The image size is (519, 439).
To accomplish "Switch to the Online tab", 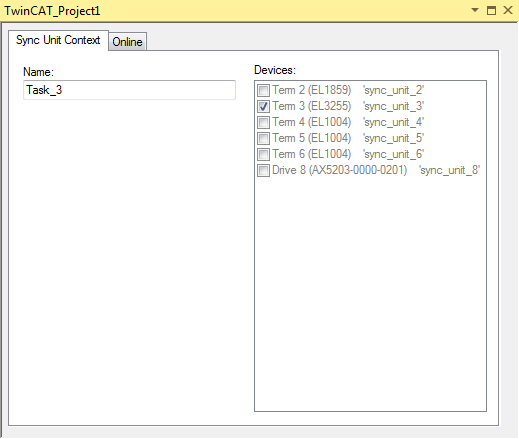I will click(x=127, y=42).
